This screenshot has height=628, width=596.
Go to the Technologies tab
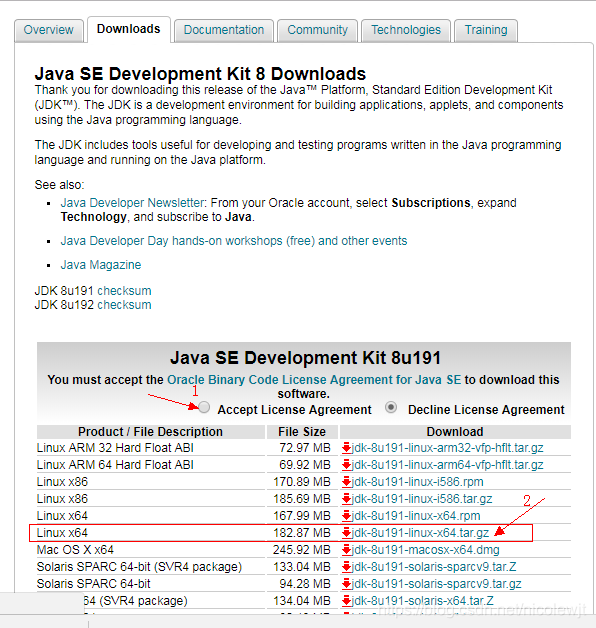click(406, 30)
